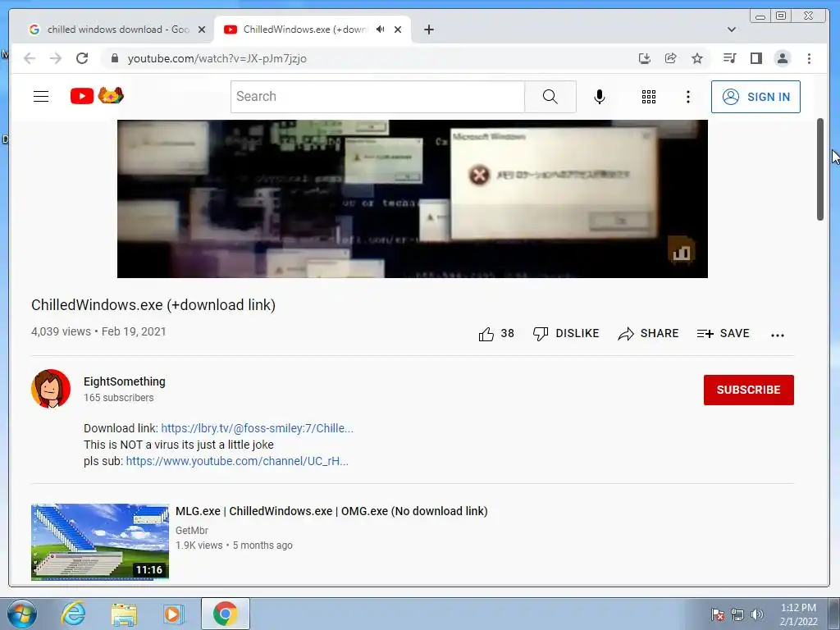The width and height of the screenshot is (840, 630).
Task: Click Chrome taskbar button
Action: point(225,614)
